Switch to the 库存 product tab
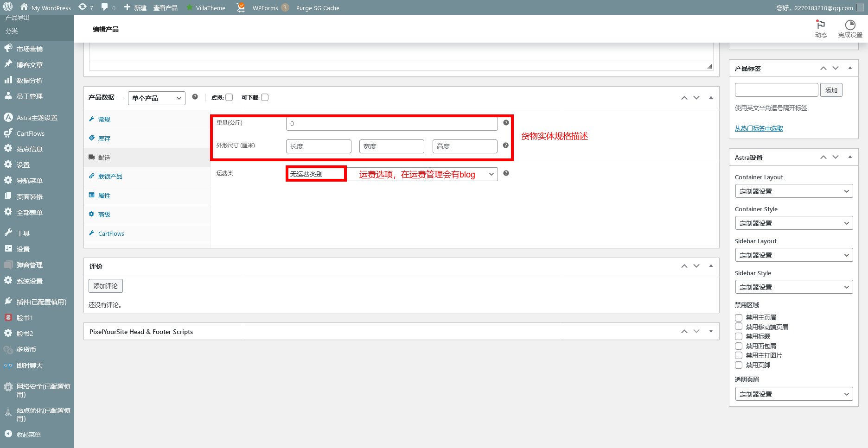The height and width of the screenshot is (448, 868). point(147,139)
